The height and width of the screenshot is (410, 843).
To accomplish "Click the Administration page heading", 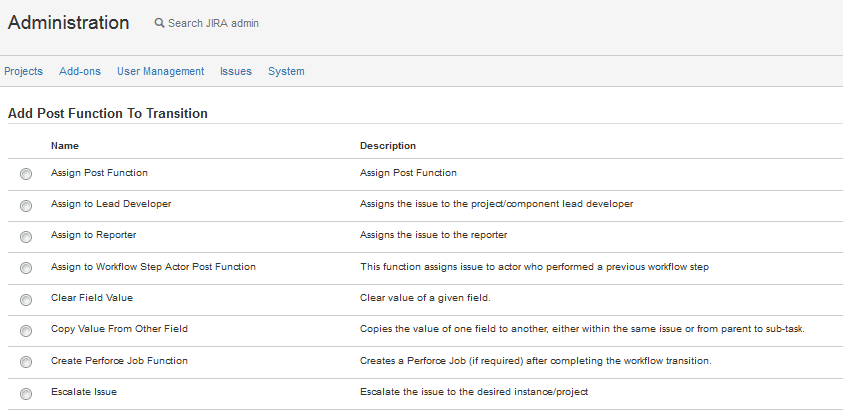I will point(68,22).
